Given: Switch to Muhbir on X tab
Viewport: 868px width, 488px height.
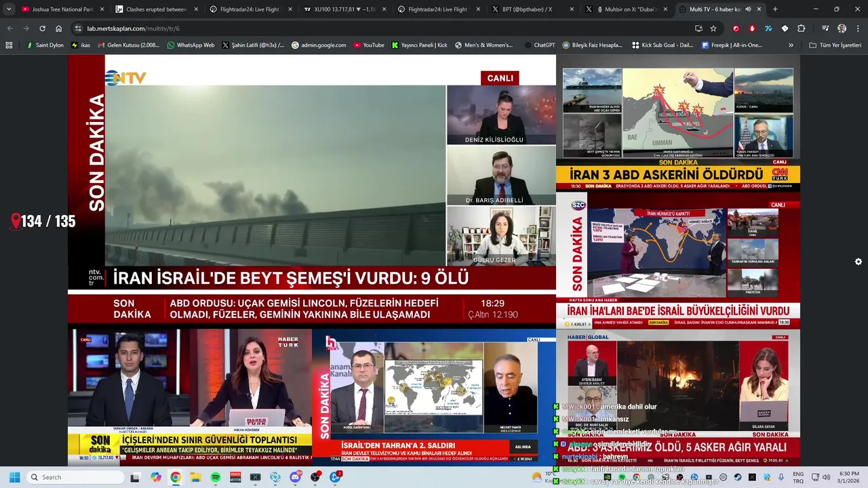Looking at the screenshot, I should coord(627,9).
